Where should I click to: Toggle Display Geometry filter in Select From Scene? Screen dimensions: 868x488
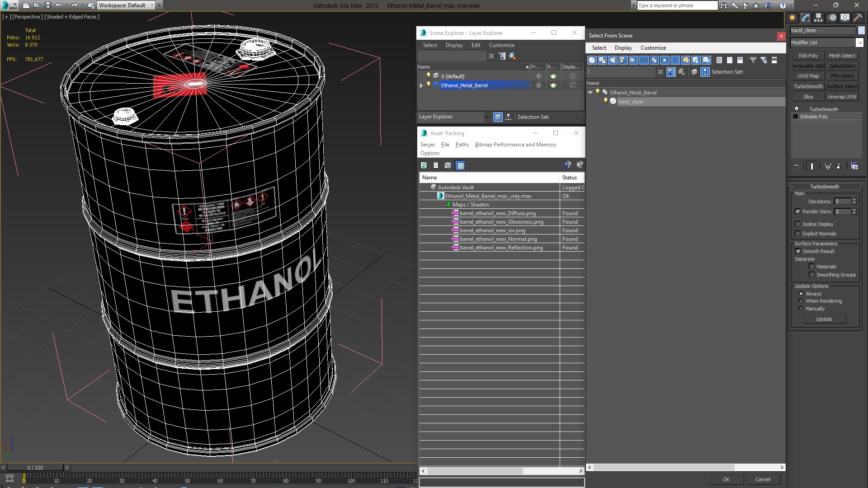pos(592,60)
